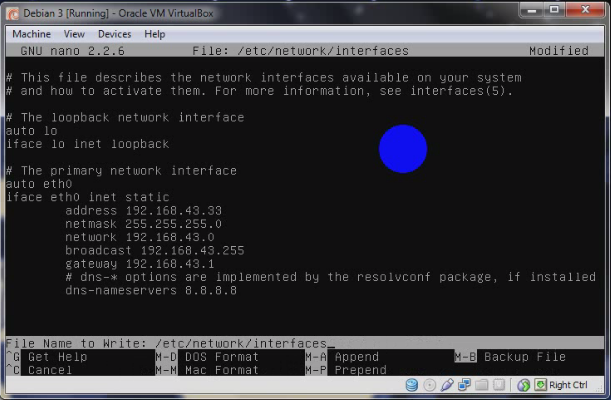Click the gateway 192.168.43.1 line

[140, 264]
